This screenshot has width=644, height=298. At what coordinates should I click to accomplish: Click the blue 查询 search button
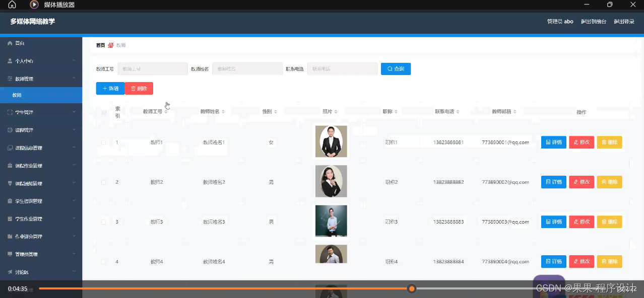click(396, 69)
